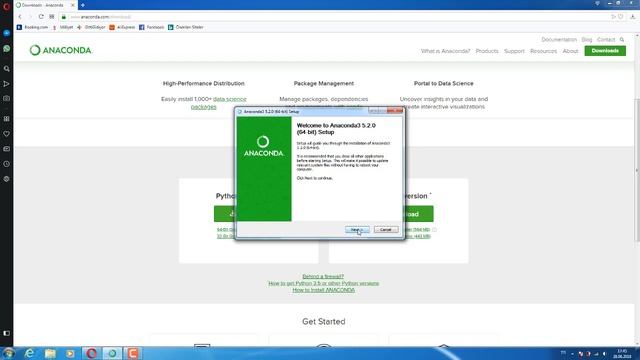This screenshot has width=640, height=360.
Task: Open Speed Dial grid icon in sidebar
Action: click(x=7, y=119)
